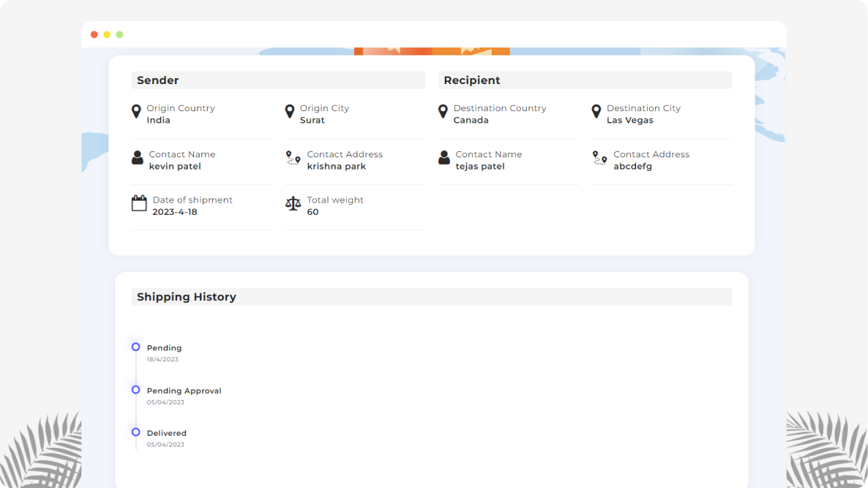Toggle the Pending Approval status circle
Image resolution: width=868 pixels, height=488 pixels.
(136, 390)
